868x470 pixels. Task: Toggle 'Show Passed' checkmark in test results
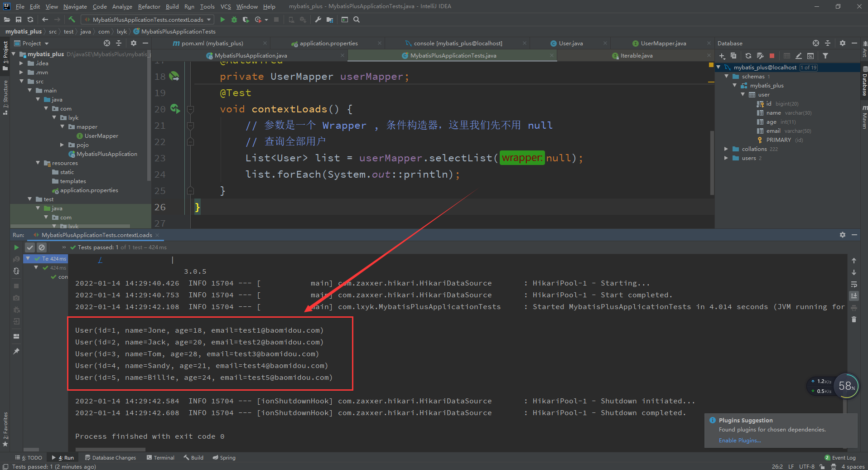(30, 247)
